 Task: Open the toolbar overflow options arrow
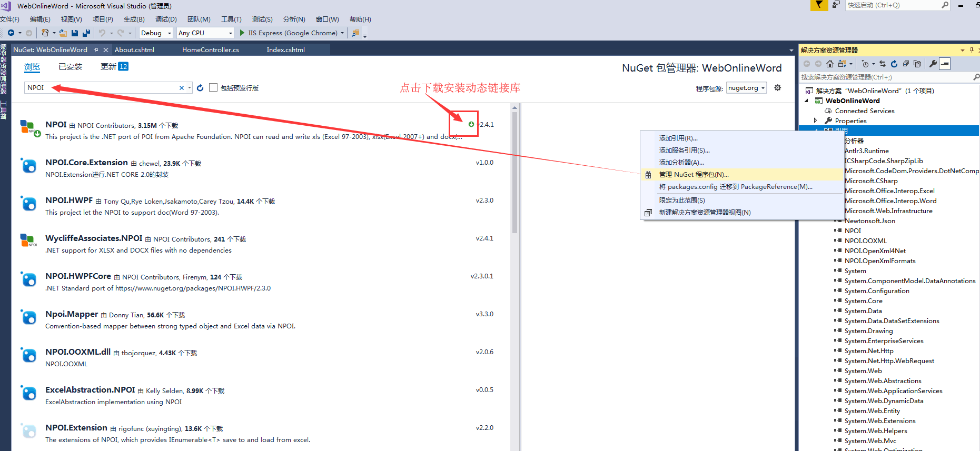[x=365, y=35]
